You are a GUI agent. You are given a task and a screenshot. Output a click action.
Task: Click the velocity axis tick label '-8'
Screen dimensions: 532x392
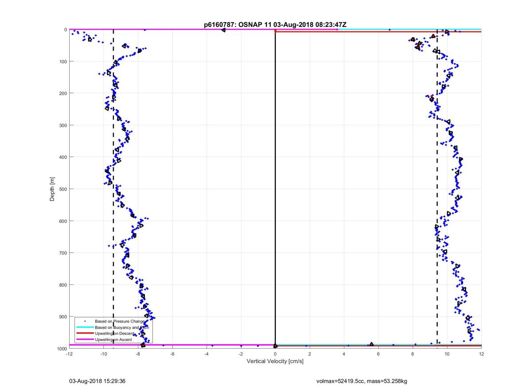(x=138, y=354)
